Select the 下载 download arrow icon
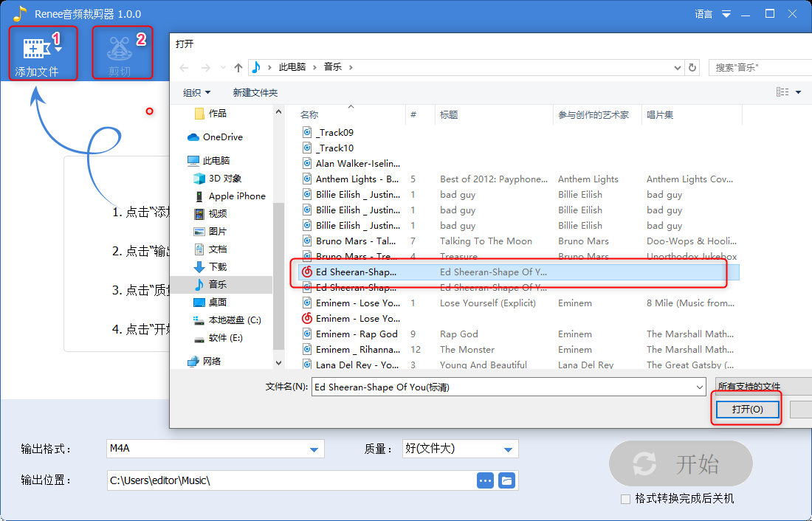The height and width of the screenshot is (521, 812). 199,266
